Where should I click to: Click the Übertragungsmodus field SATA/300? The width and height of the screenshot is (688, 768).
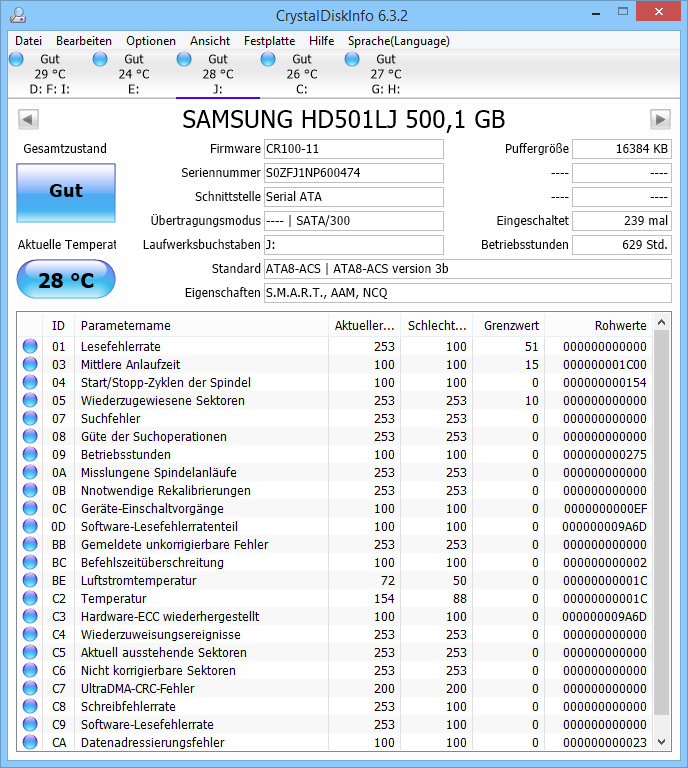(x=354, y=221)
